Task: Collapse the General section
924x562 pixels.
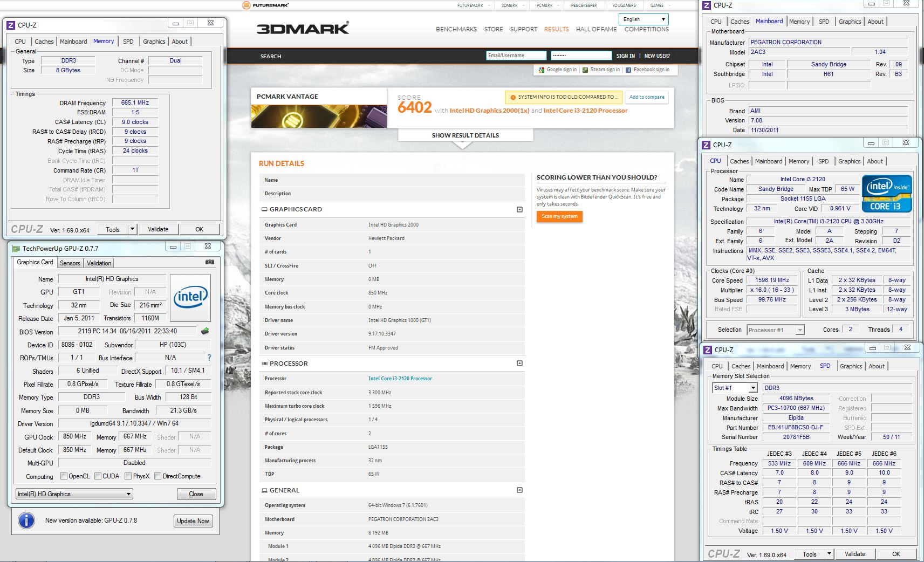Action: click(x=519, y=490)
